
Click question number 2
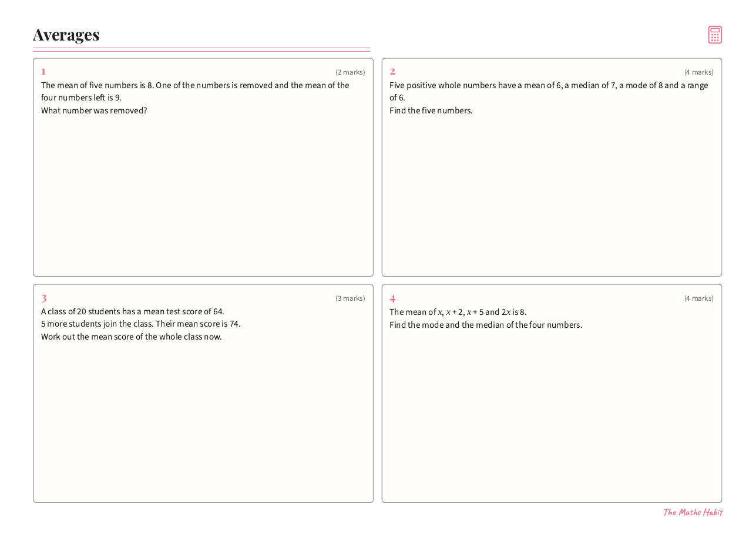[x=392, y=72]
